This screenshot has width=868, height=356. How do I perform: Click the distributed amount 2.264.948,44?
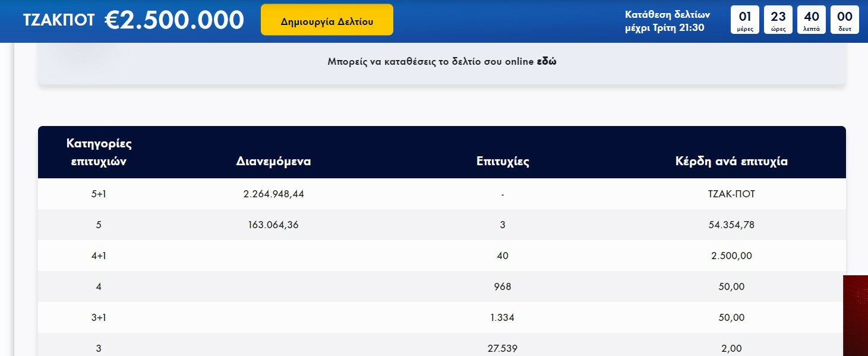tap(273, 194)
